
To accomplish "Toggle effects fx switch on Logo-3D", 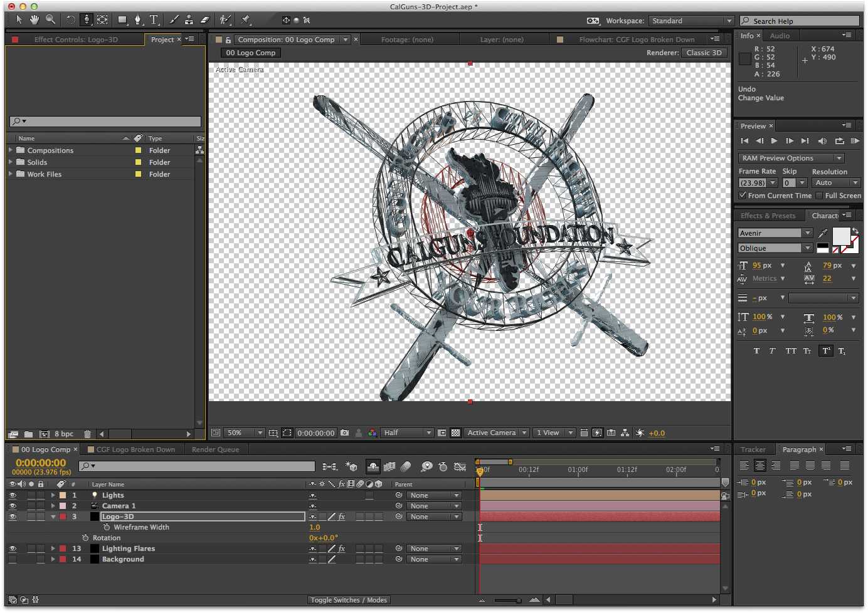I will pyautogui.click(x=342, y=516).
